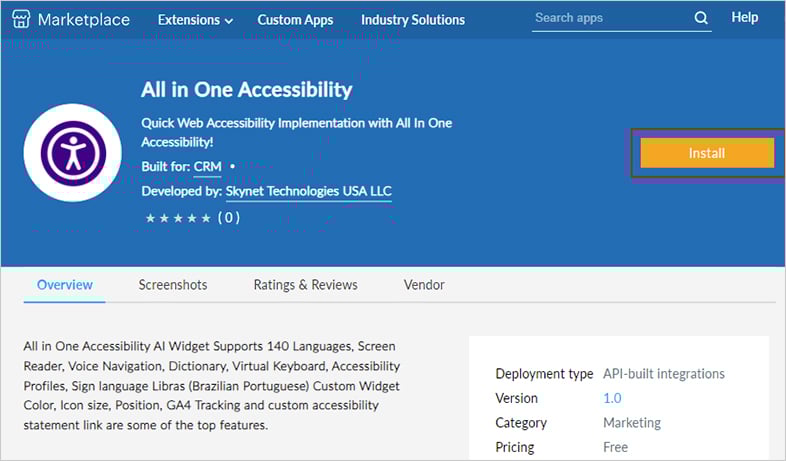Image resolution: width=786 pixels, height=461 pixels.
Task: Click the Search apps input field
Action: point(610,18)
